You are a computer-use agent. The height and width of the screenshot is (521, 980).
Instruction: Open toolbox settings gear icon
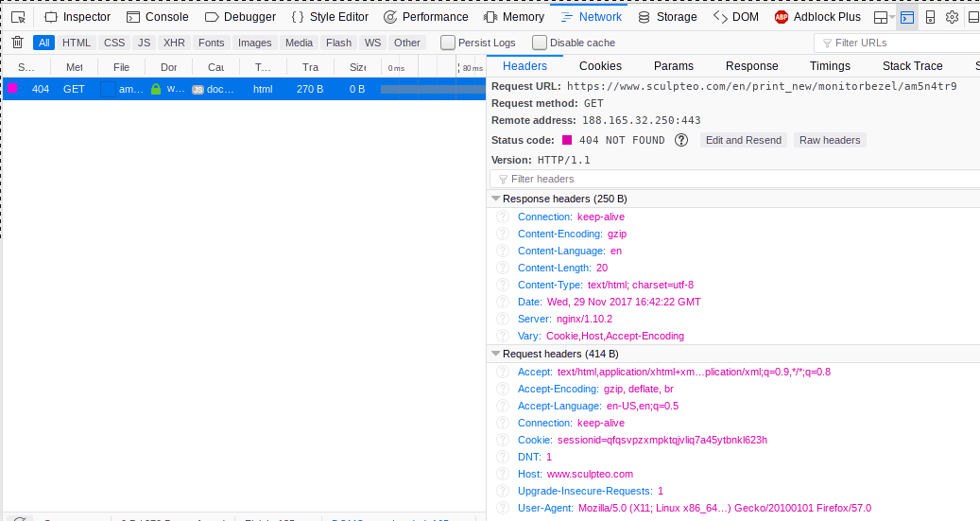point(952,17)
